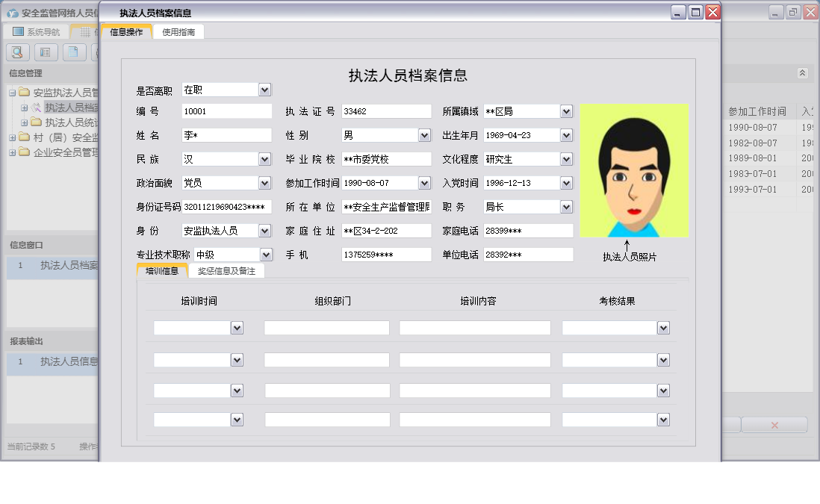Viewport: 820px width, 504px height.
Task: Collapse the right panel with the double chevron
Action: click(803, 73)
